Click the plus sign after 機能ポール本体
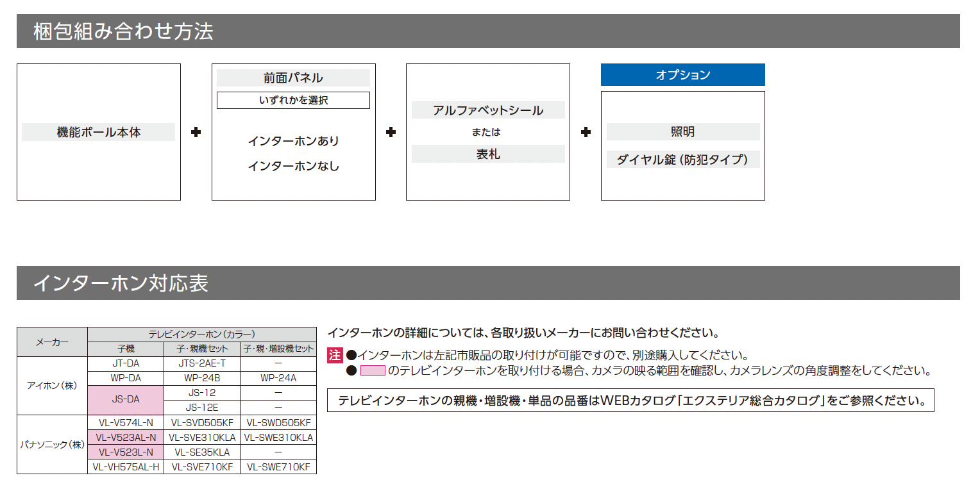Viewport: 980px width, 496px height. coord(196,132)
